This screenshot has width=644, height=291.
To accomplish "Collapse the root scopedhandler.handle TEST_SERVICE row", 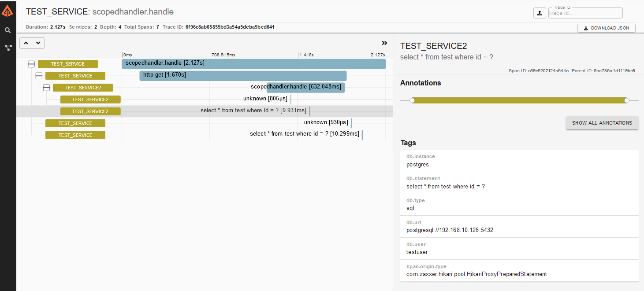I will 31,64.
